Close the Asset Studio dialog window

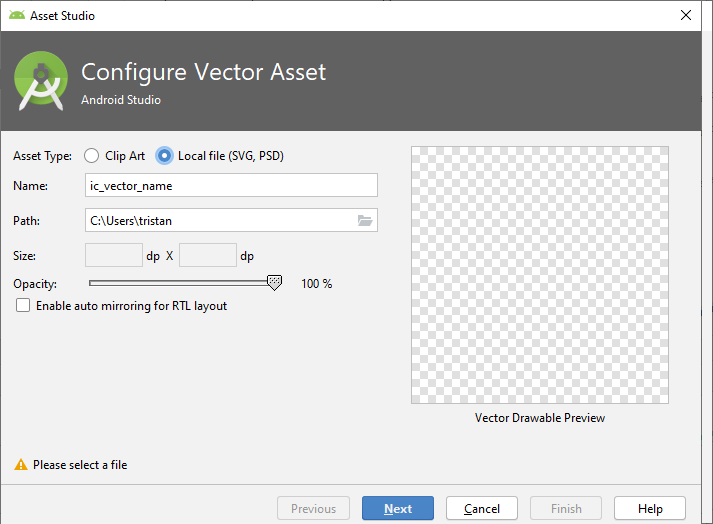pyautogui.click(x=685, y=16)
